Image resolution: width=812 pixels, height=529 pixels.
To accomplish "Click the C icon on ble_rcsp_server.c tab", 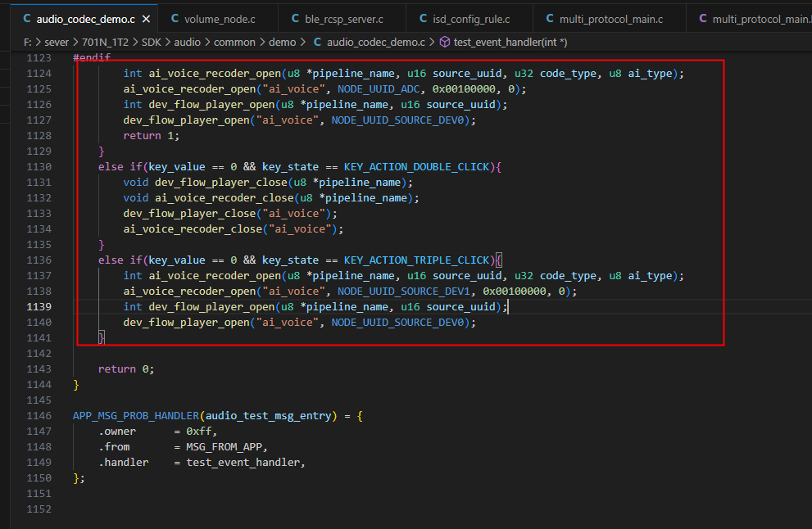I will (x=295, y=19).
